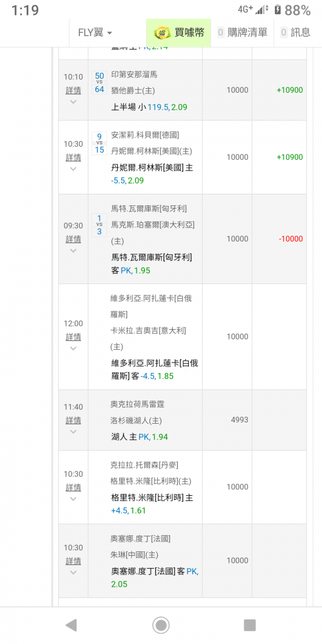
Task: Tap the 9 vs 15 score box
Action: pyautogui.click(x=99, y=143)
